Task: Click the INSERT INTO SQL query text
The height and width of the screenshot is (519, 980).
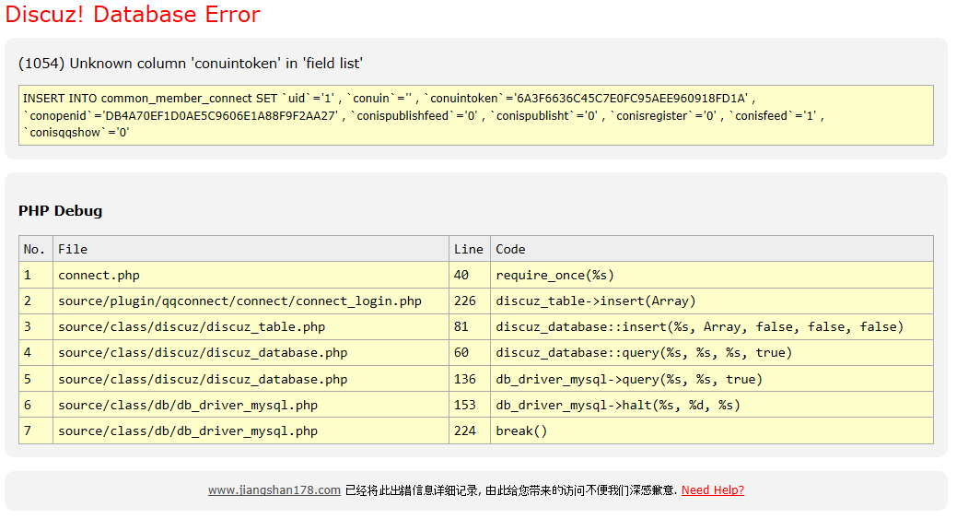Action: coord(475,115)
